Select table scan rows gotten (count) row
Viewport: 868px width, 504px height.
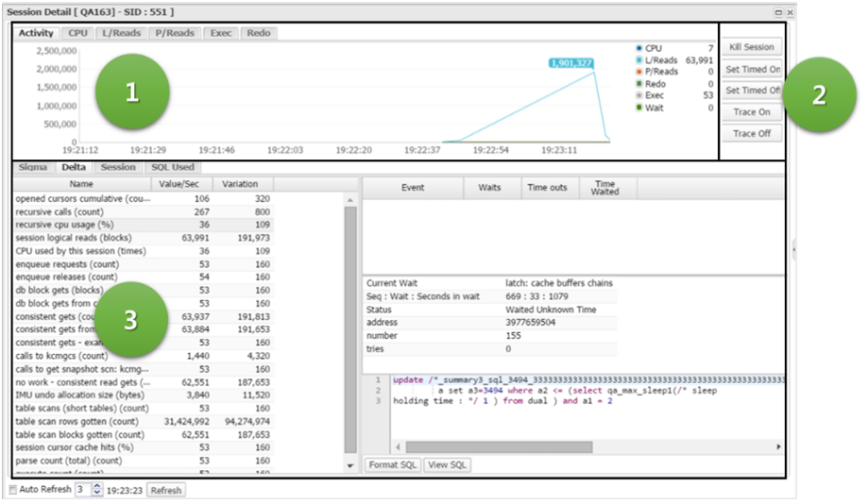(x=144, y=421)
